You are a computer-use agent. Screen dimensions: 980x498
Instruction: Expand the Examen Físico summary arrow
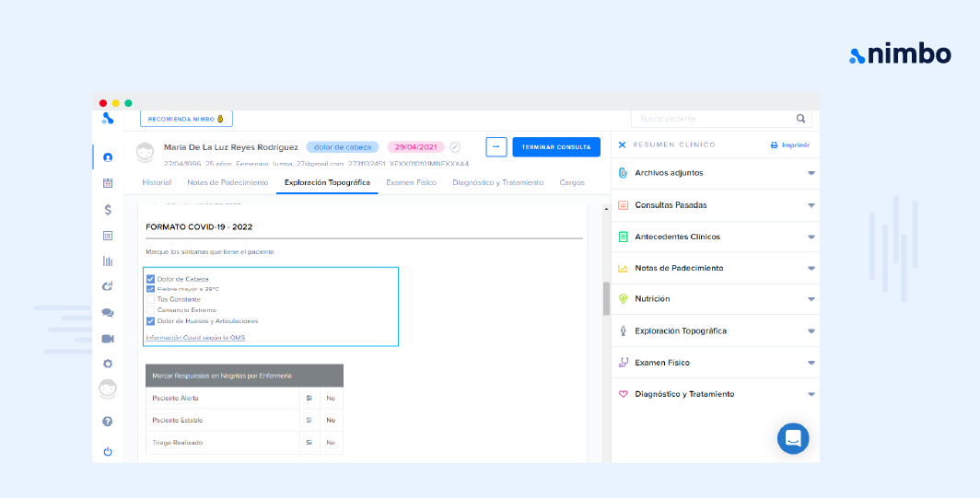[x=811, y=363]
